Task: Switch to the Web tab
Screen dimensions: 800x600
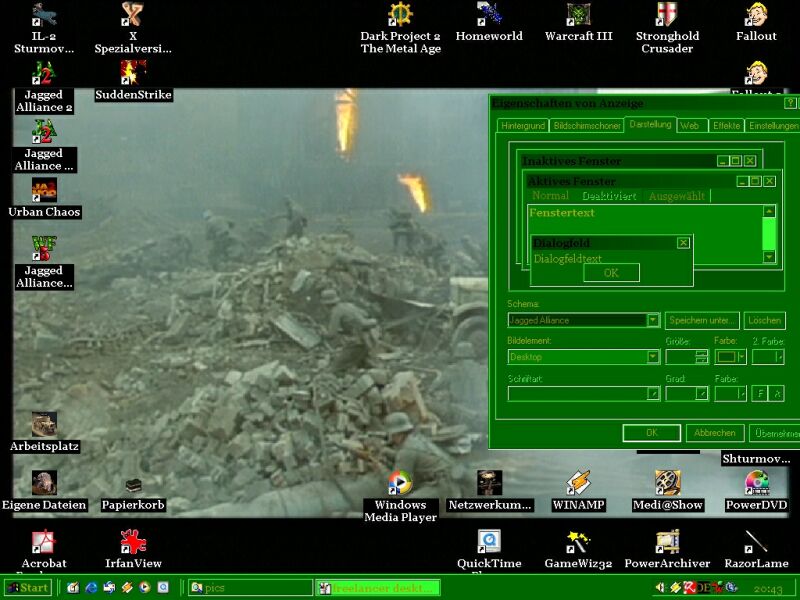Action: (690, 126)
